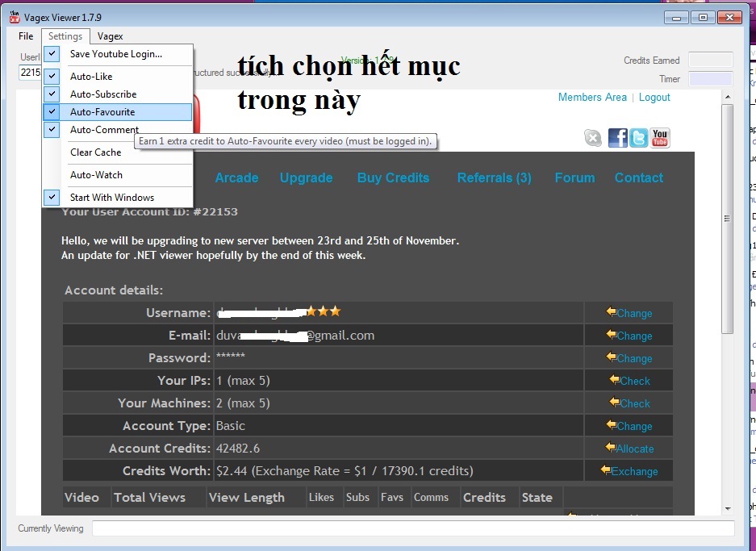756x551 pixels.
Task: Click Change next to Password
Action: (634, 359)
